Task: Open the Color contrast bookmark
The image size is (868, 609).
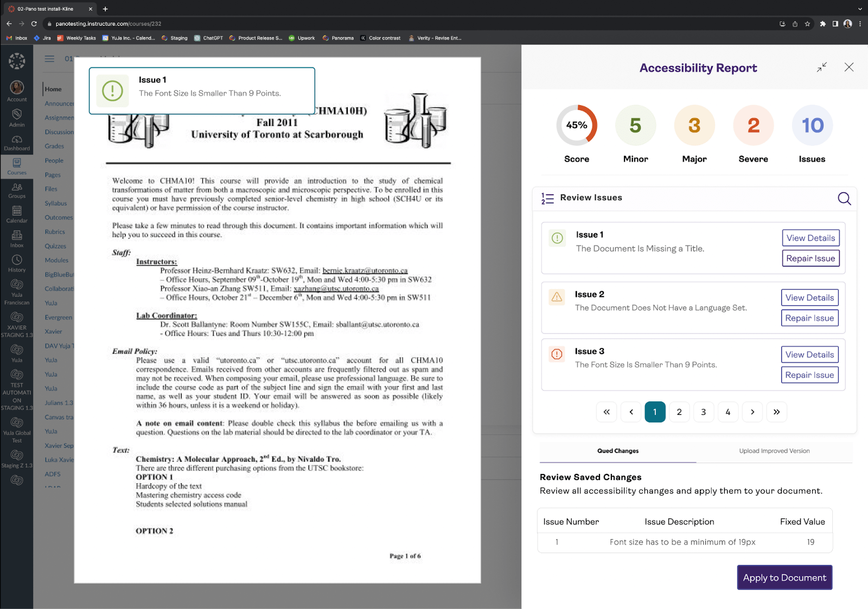Action: (380, 38)
